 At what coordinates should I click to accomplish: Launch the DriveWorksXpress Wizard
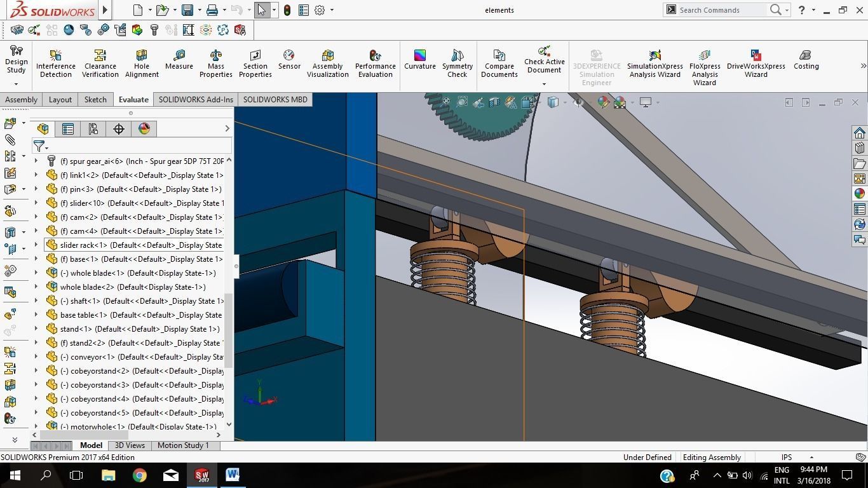(756, 64)
